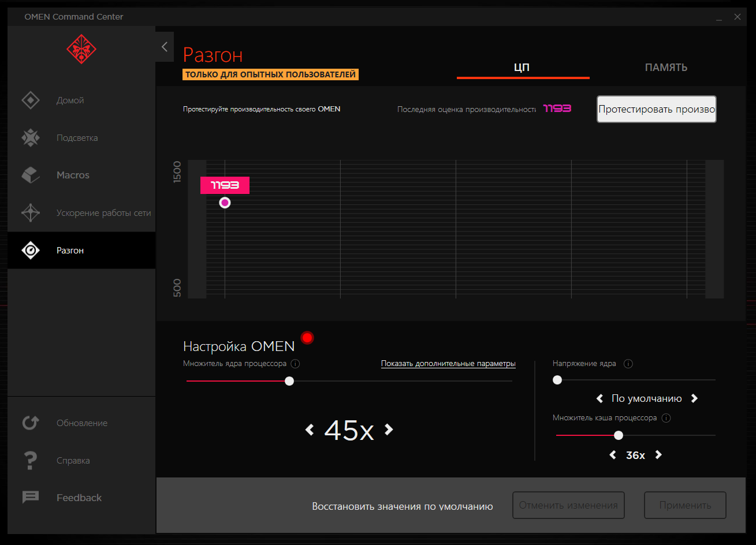Viewport: 756px width, 545px height.
Task: Open the Домой section
Action: click(81, 100)
